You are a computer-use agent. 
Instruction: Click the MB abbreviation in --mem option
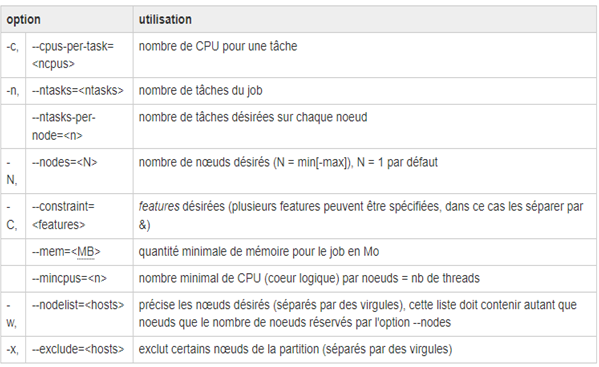coord(86,252)
